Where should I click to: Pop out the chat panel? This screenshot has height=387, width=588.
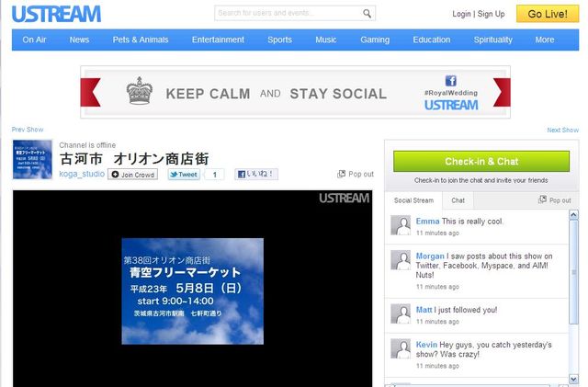coord(554,199)
